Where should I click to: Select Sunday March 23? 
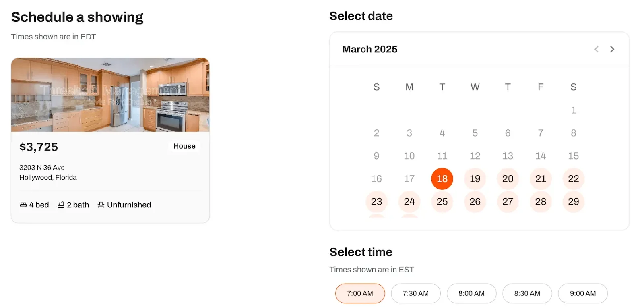point(376,201)
